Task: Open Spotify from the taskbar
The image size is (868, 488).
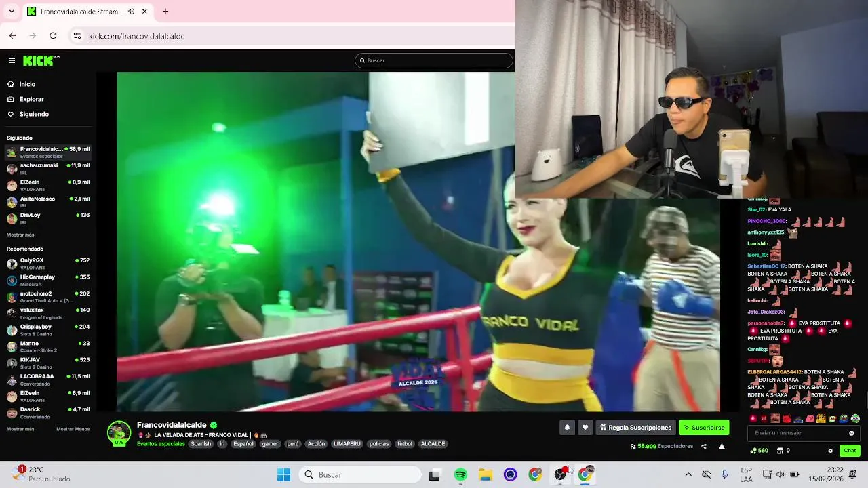Action: pos(460,474)
